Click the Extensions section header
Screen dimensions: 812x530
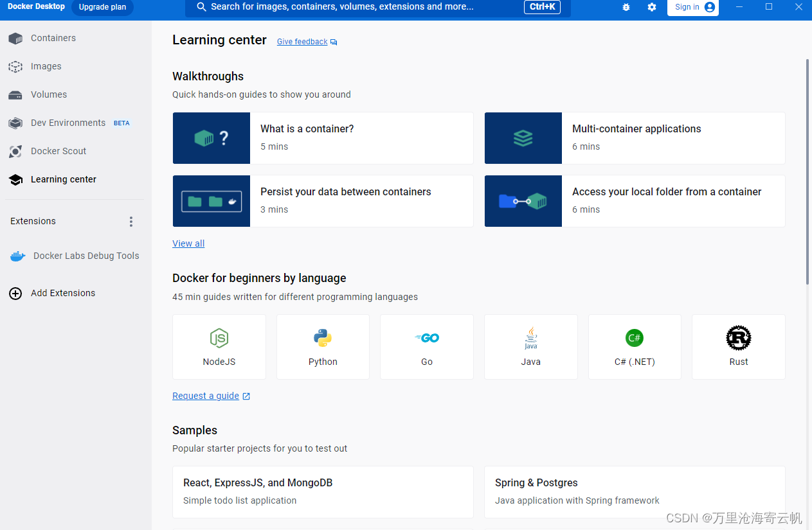33,221
